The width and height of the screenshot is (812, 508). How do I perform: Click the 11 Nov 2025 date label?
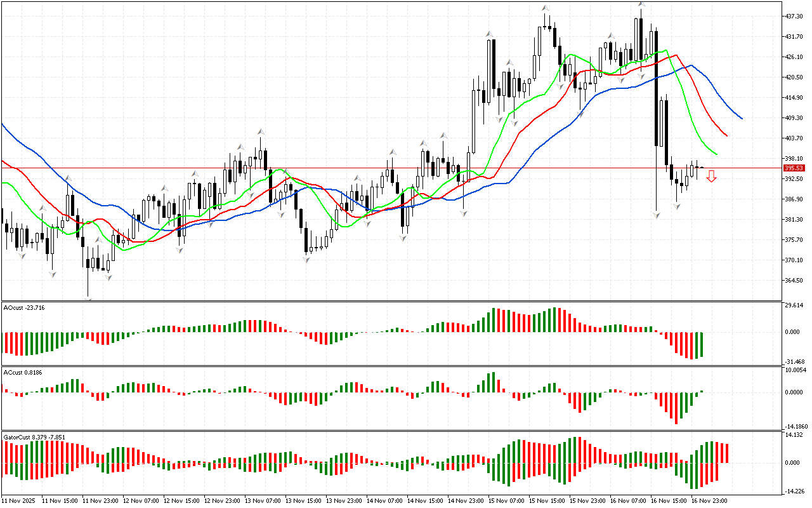(18, 501)
